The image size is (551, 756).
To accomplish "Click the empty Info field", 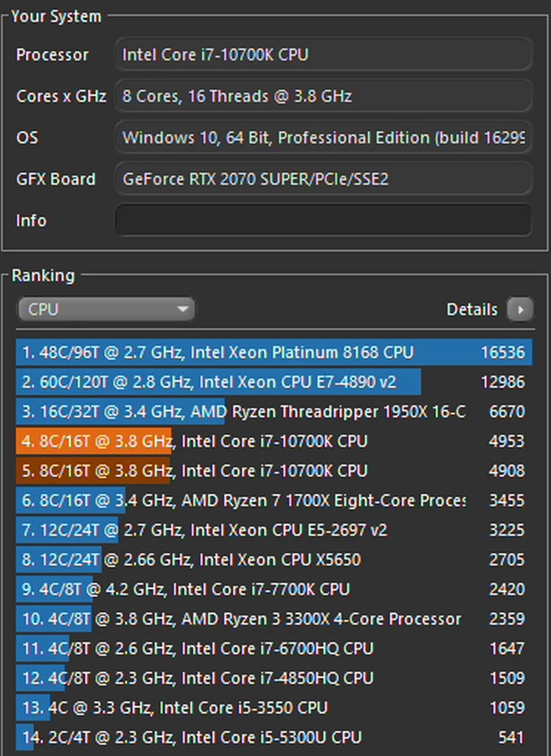I will (323, 220).
